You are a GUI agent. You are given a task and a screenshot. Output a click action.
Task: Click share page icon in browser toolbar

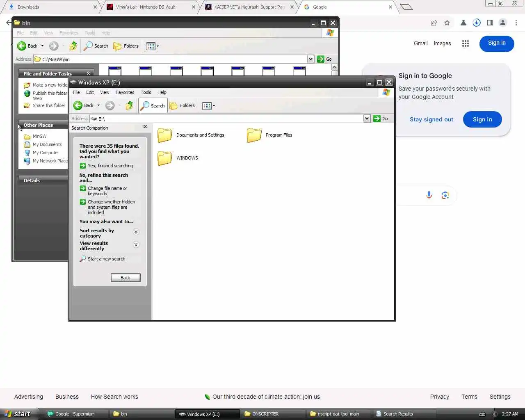pos(434,23)
